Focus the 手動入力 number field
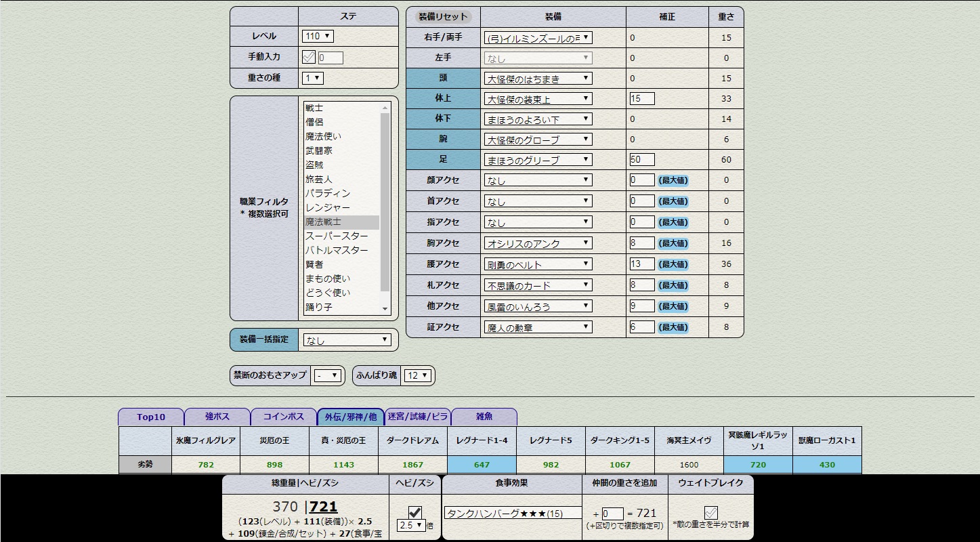This screenshot has height=542, width=980. (x=331, y=58)
